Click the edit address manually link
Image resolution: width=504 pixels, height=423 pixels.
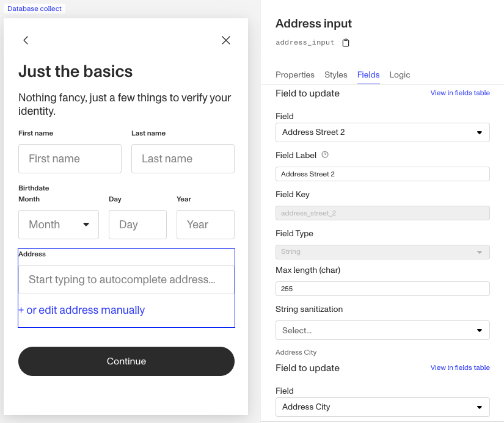coord(82,310)
